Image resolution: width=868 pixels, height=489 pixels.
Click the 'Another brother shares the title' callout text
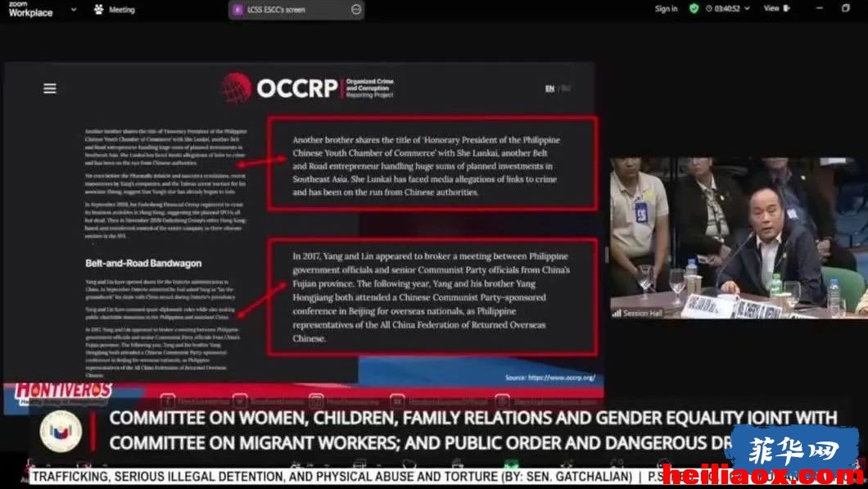coord(427,166)
